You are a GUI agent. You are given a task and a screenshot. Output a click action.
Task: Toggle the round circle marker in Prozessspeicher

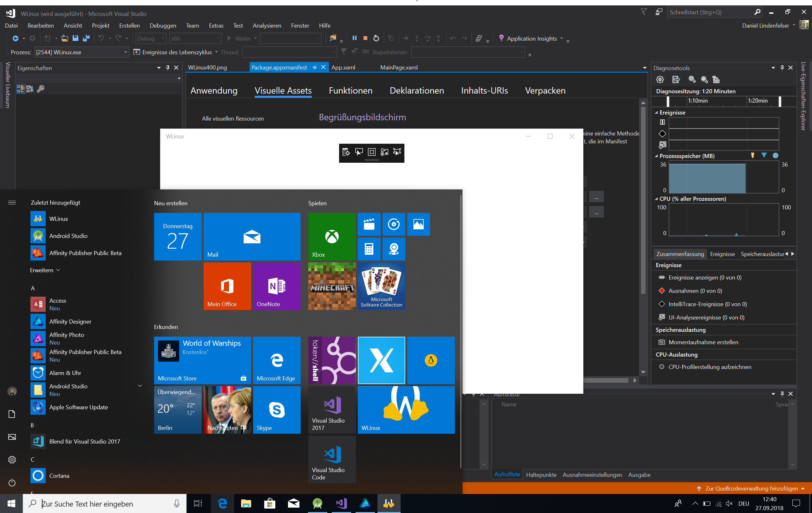pyautogui.click(x=776, y=155)
